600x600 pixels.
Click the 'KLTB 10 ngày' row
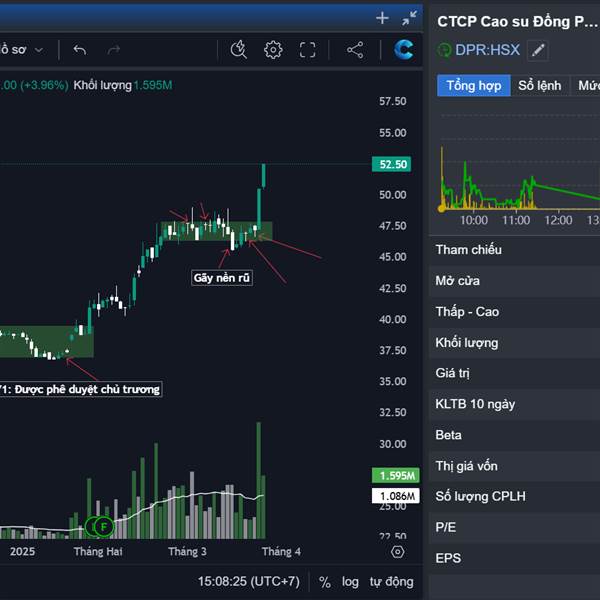click(515, 404)
